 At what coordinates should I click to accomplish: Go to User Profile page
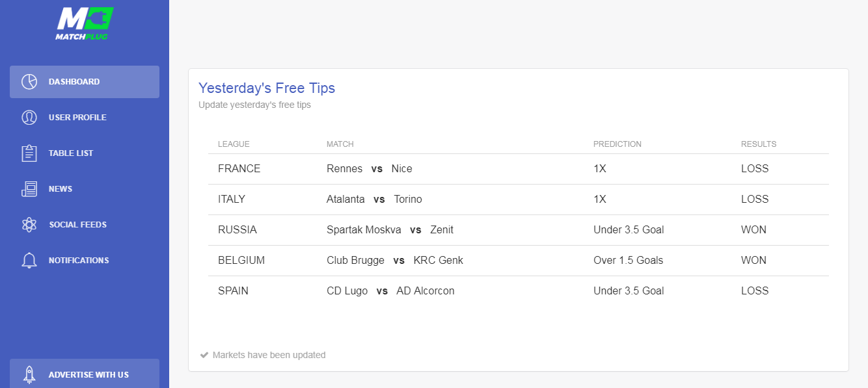(x=77, y=118)
